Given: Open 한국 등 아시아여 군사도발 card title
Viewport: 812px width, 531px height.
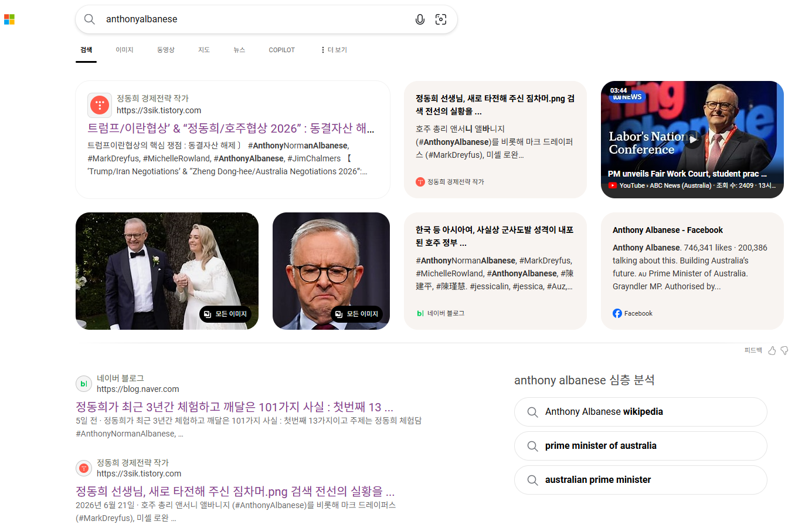Looking at the screenshot, I should [x=494, y=236].
